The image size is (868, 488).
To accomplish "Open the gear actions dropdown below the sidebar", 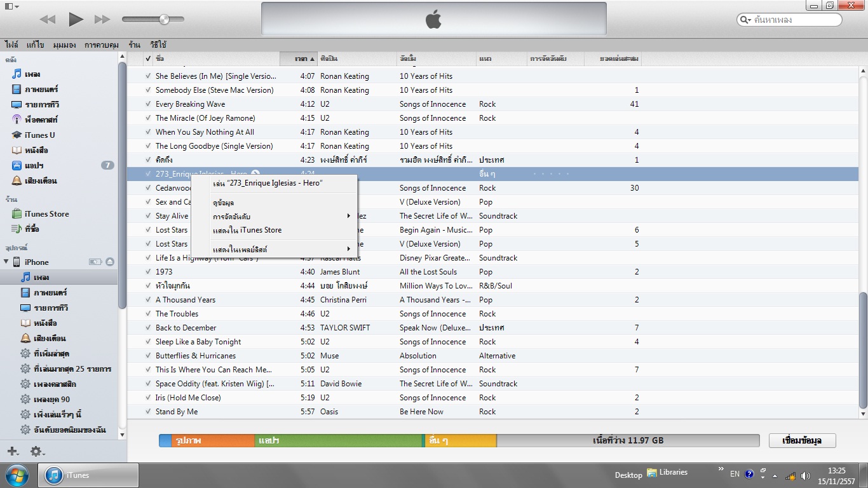I will 37,451.
